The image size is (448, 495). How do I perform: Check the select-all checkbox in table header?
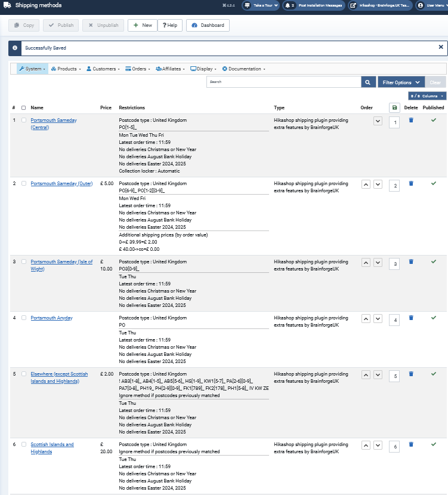[24, 108]
